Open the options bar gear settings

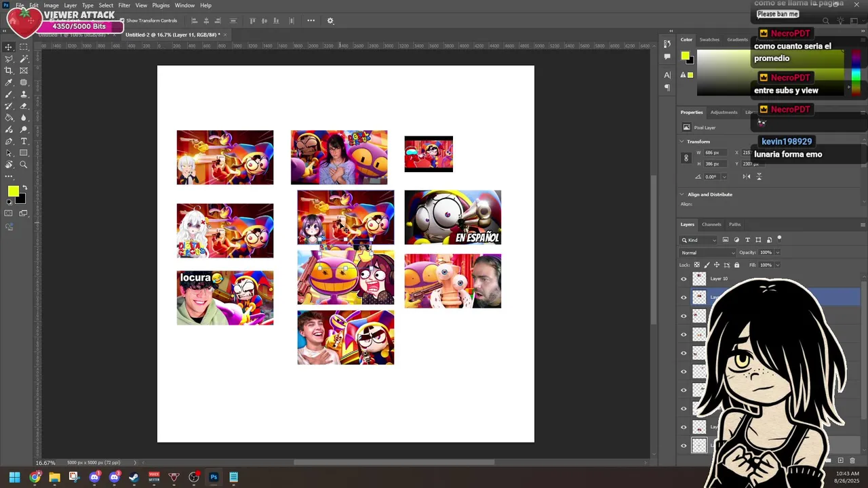330,20
